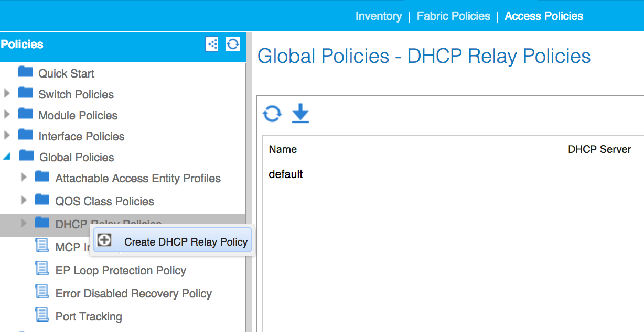
Task: Open QOS Class Policies item
Action: click(105, 201)
